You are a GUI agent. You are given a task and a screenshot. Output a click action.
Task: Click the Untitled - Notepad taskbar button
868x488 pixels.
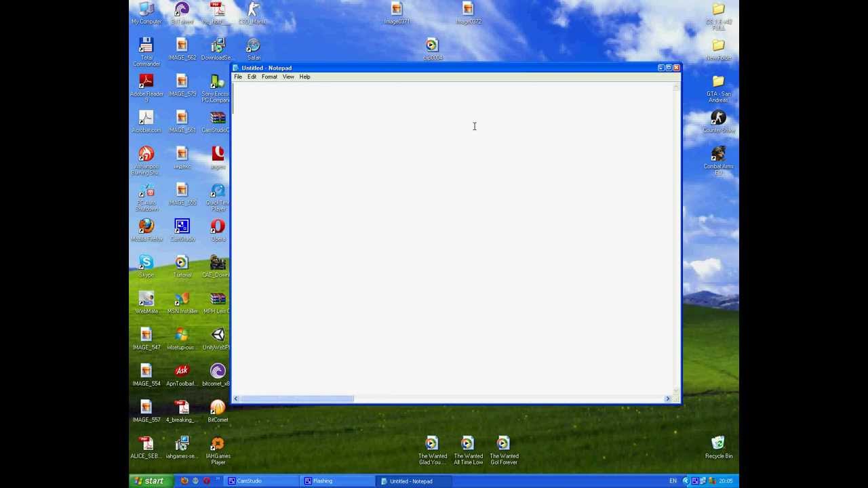click(x=414, y=481)
